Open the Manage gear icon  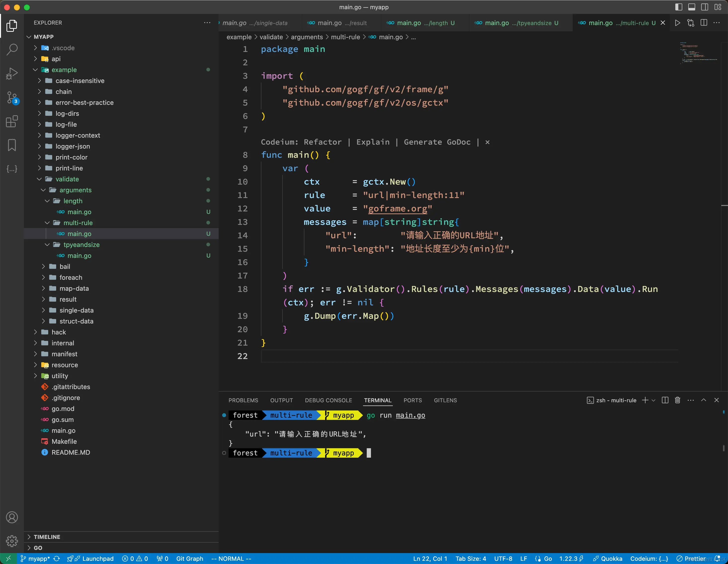pos(12,541)
